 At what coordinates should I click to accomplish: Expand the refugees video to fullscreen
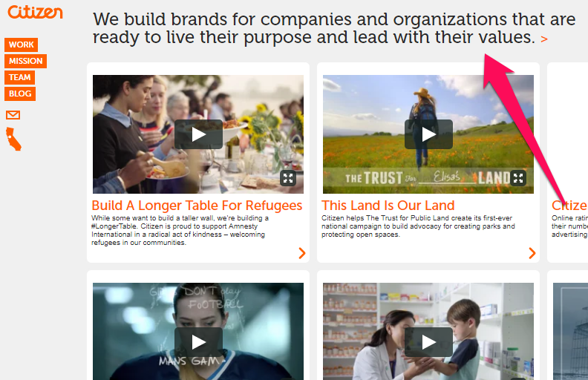coord(288,178)
